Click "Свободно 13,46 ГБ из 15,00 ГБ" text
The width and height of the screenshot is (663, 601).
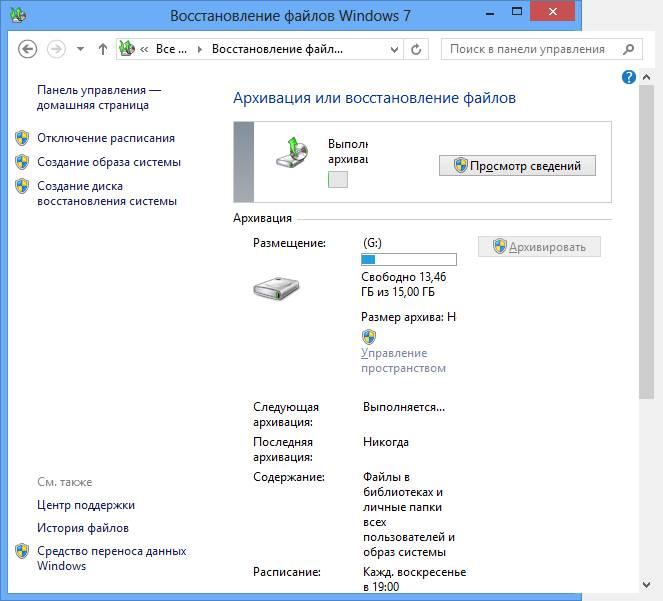click(403, 284)
